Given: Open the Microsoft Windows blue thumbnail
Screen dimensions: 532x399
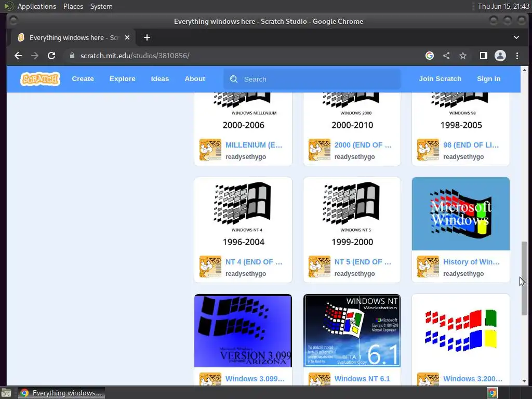Looking at the screenshot, I should pyautogui.click(x=460, y=214).
